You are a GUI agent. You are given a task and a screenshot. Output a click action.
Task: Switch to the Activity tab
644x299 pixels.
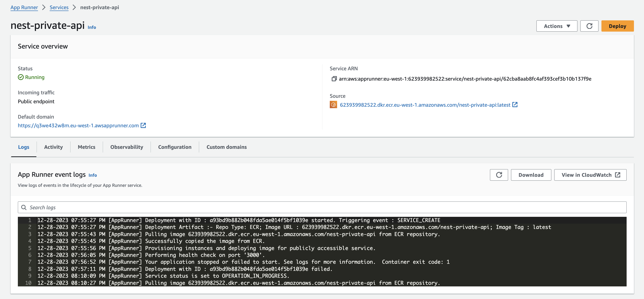tap(53, 147)
